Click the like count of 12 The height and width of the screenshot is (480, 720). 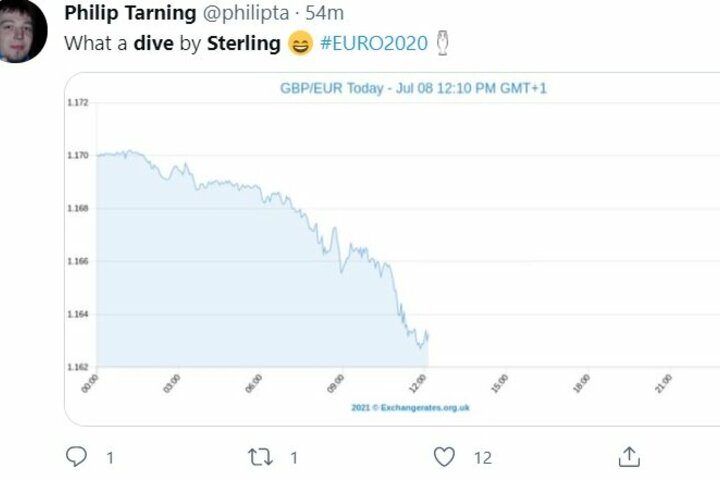[483, 458]
